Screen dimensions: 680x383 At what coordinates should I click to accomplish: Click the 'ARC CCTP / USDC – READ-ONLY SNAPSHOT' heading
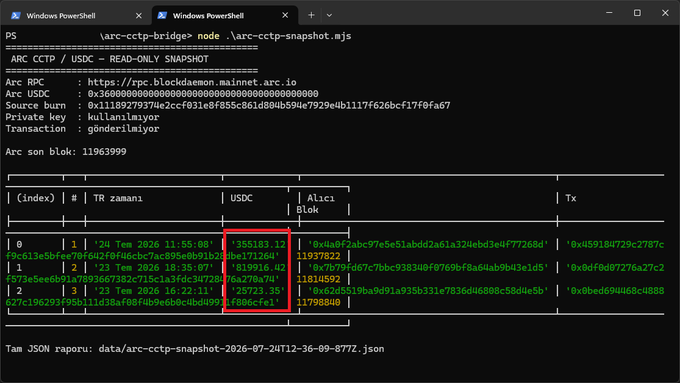[110, 59]
